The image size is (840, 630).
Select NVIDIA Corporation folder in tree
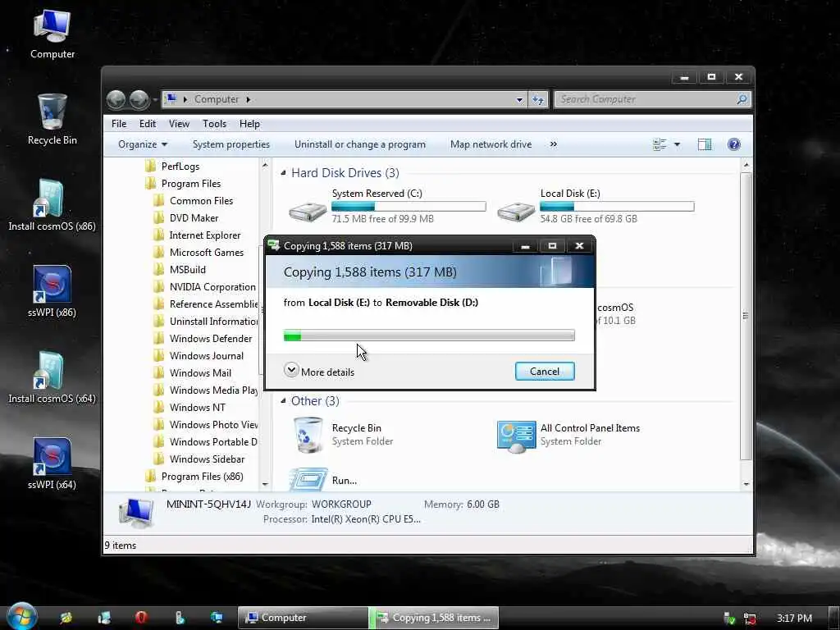pos(212,286)
